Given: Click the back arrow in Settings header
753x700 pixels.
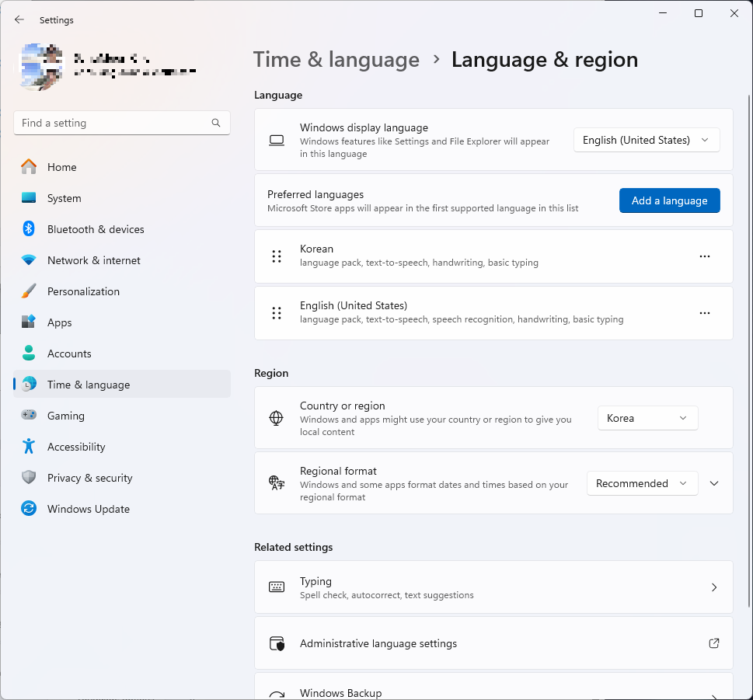Looking at the screenshot, I should point(19,19).
